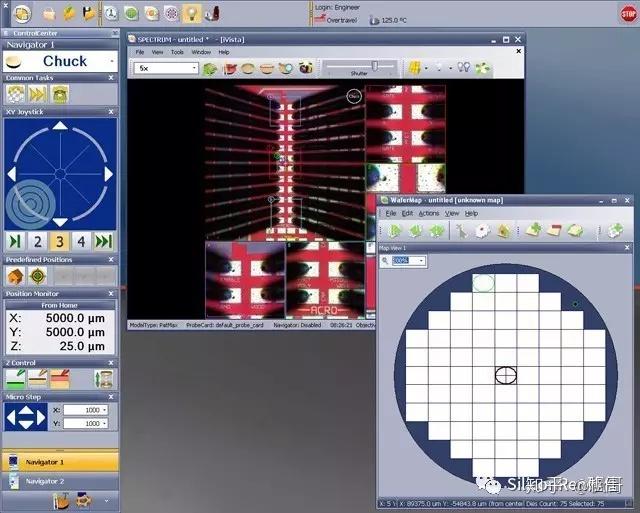Screen dimensions: 640x513
Task: Click the first icon in Common Tasks panel
Action: [x=16, y=94]
